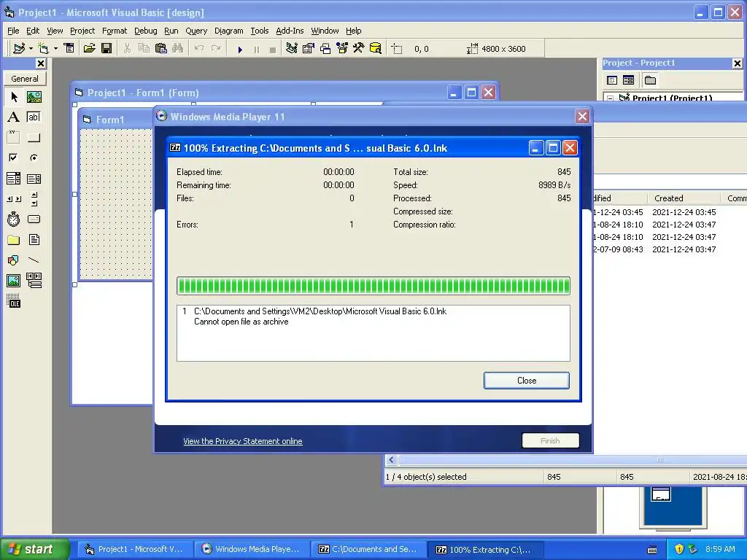Screen dimensions: 747x560
Task: Close the 7-Zip extraction dialog with Close button
Action: [x=527, y=381]
